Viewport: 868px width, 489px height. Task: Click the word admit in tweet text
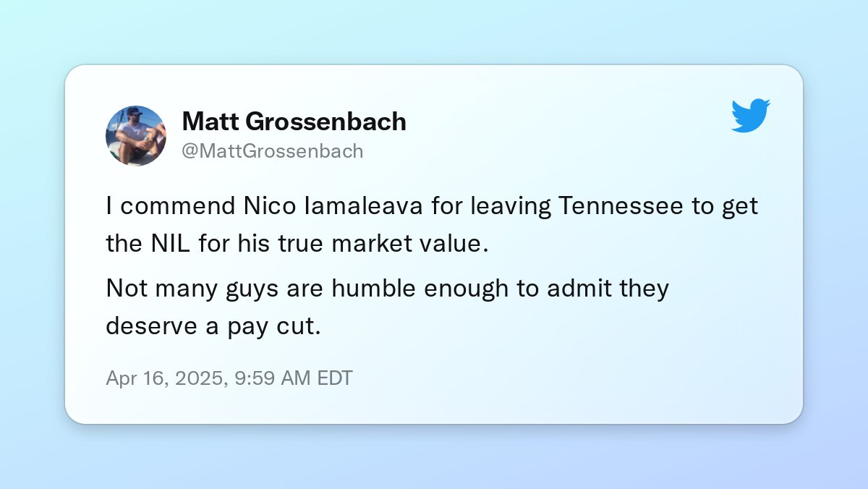coord(576,289)
